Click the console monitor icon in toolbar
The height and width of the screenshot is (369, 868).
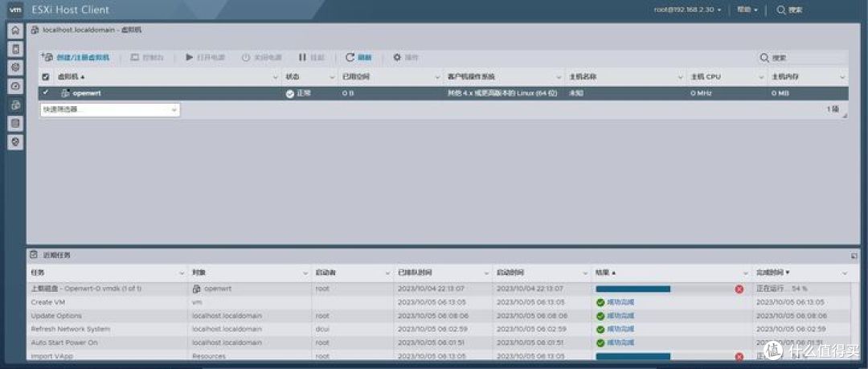[x=134, y=58]
